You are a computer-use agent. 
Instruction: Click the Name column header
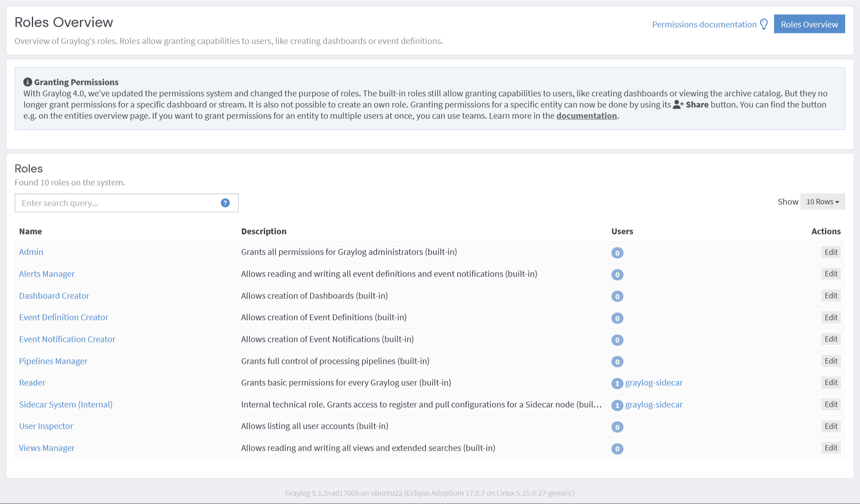click(x=30, y=231)
